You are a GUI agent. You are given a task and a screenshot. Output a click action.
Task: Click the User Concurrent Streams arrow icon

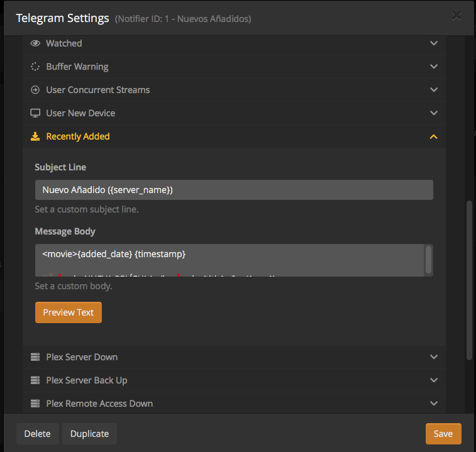pyautogui.click(x=35, y=90)
